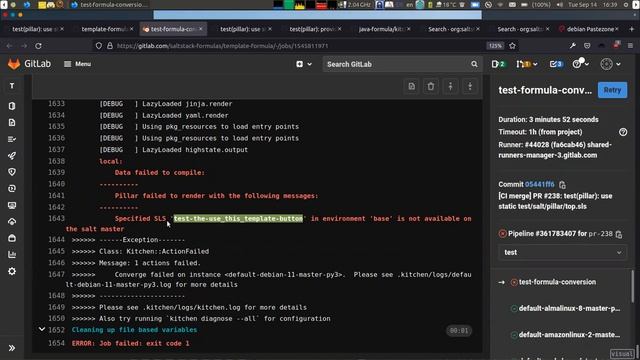This screenshot has height=360, width=640.
Task: Open Deployments icon in sidebar
Action: (x=12, y=189)
